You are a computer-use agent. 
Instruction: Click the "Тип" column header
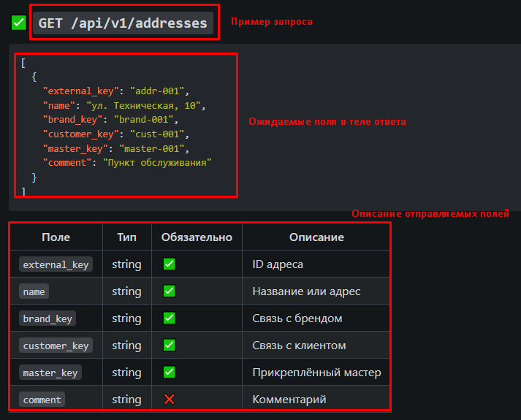pyautogui.click(x=126, y=237)
